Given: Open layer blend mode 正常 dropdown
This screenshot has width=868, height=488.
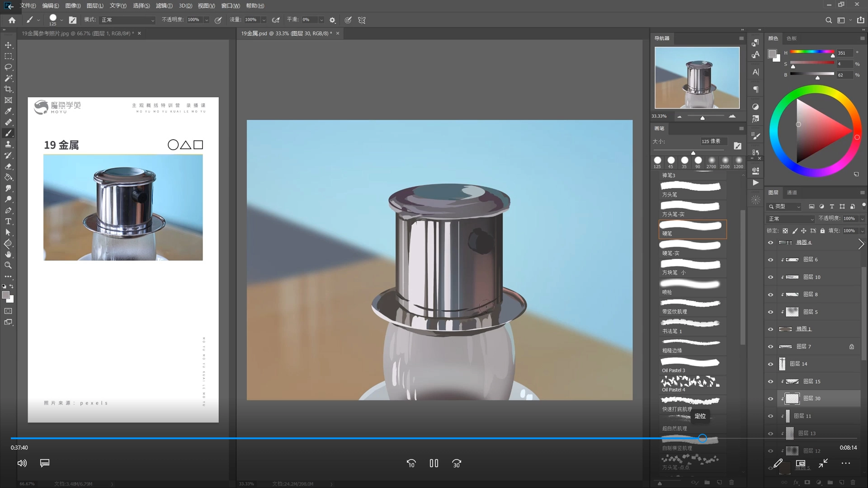Looking at the screenshot, I should [791, 219].
